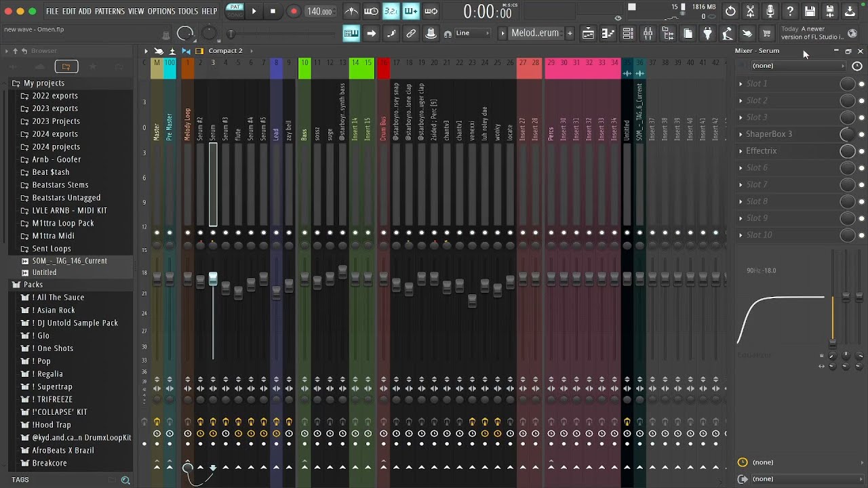The height and width of the screenshot is (488, 868).
Task: Open the Channel rack icon
Action: pyautogui.click(x=628, y=33)
